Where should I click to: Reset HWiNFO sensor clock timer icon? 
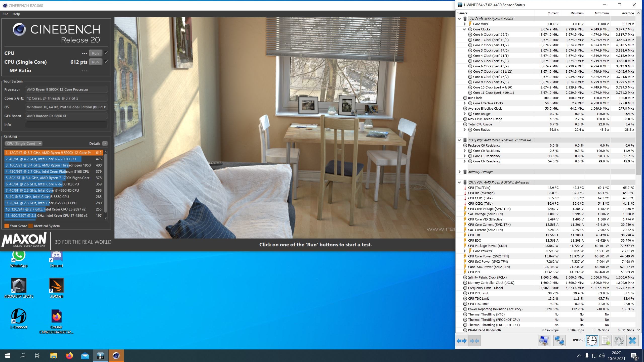(592, 341)
